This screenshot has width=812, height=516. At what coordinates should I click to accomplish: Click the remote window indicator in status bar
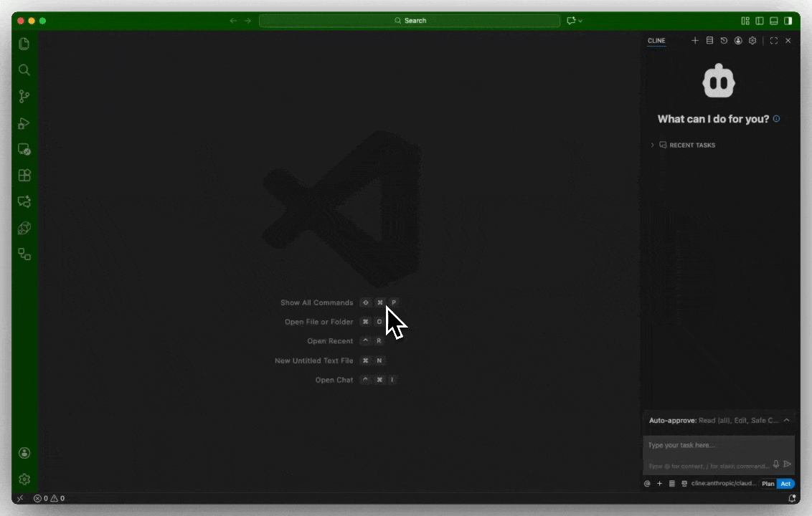coord(20,498)
